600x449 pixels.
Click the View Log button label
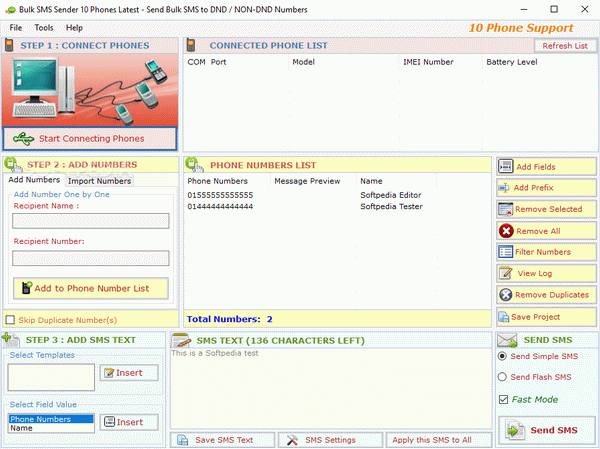pos(535,273)
